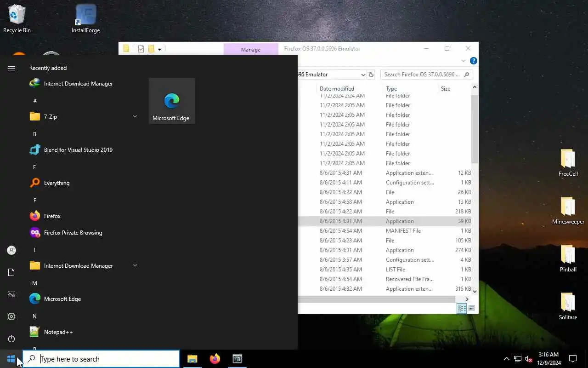
Task: Sort by Size column header
Action: tap(455, 89)
